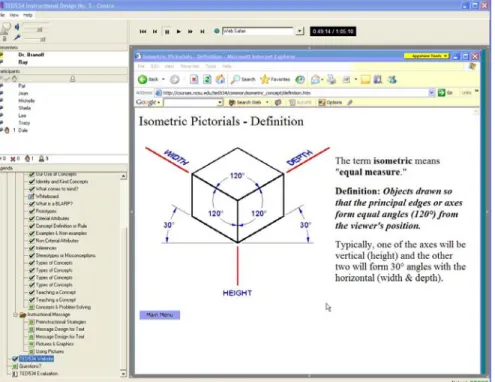
Task: Click the browser Search toolbar button
Action: pyautogui.click(x=243, y=79)
